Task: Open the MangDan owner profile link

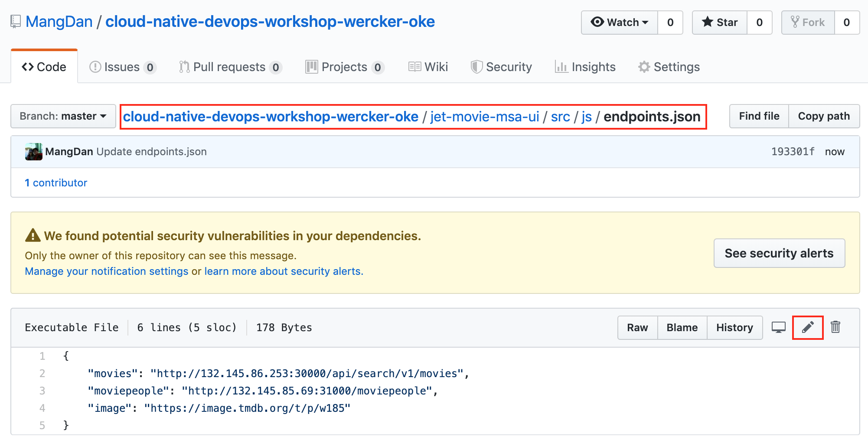Action: coord(59,22)
